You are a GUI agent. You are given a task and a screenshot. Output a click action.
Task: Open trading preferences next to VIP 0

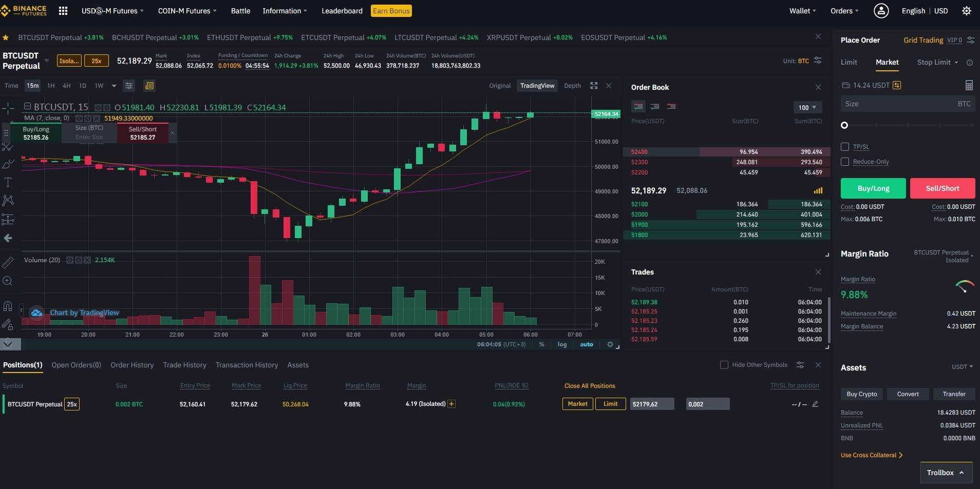(970, 40)
